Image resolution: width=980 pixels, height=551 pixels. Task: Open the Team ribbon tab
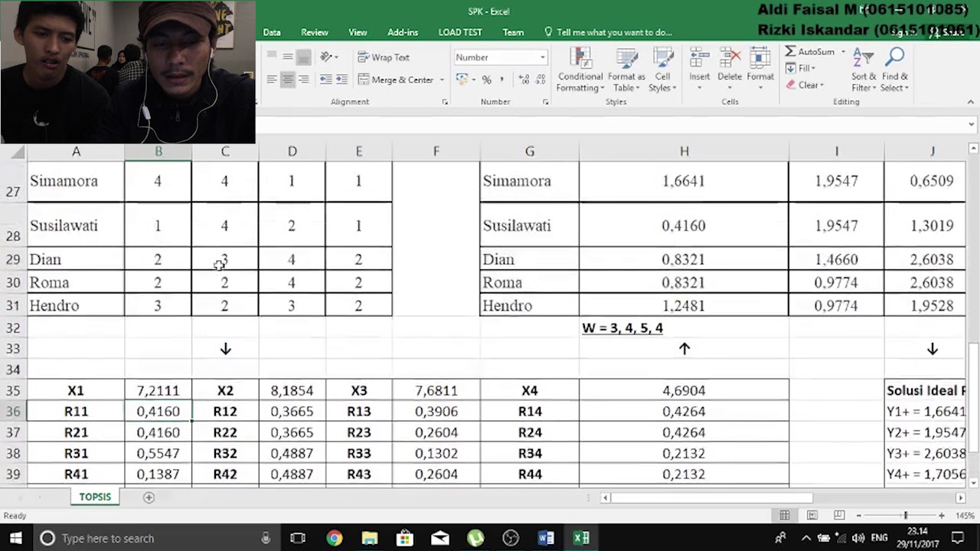click(513, 32)
